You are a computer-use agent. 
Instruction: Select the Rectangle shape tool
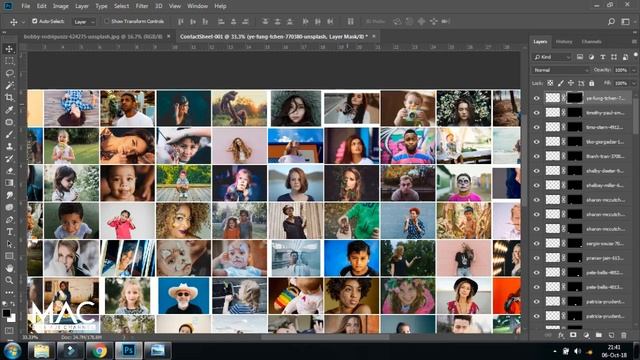pyautogui.click(x=9, y=256)
